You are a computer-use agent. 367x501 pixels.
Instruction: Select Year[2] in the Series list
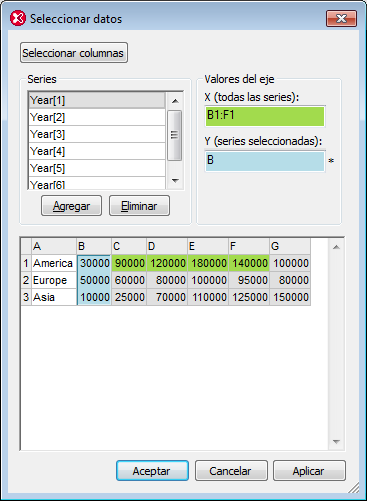pyautogui.click(x=97, y=117)
